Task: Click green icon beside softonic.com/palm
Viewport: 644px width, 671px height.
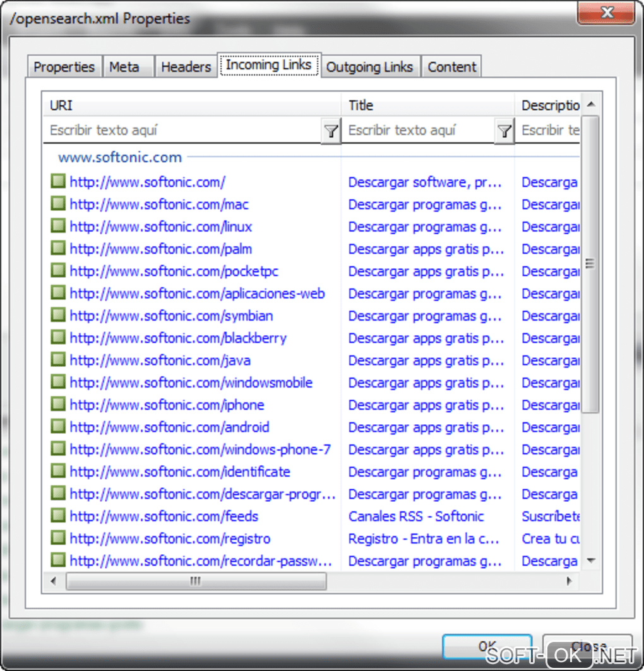Action: (57, 248)
